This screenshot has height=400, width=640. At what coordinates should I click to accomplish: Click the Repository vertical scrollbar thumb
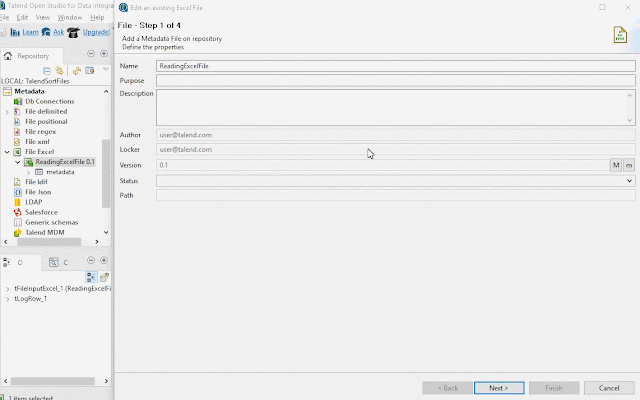click(106, 173)
